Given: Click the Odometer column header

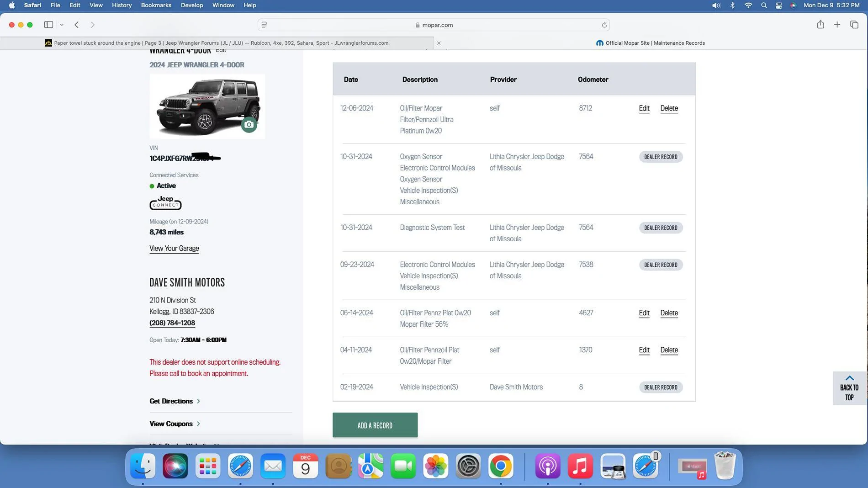Looking at the screenshot, I should pos(593,80).
